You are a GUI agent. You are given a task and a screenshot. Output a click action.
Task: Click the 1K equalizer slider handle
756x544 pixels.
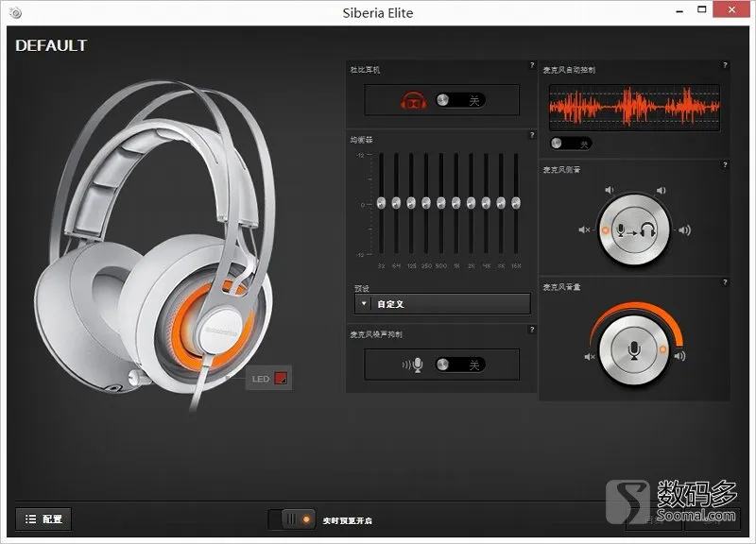(x=456, y=203)
